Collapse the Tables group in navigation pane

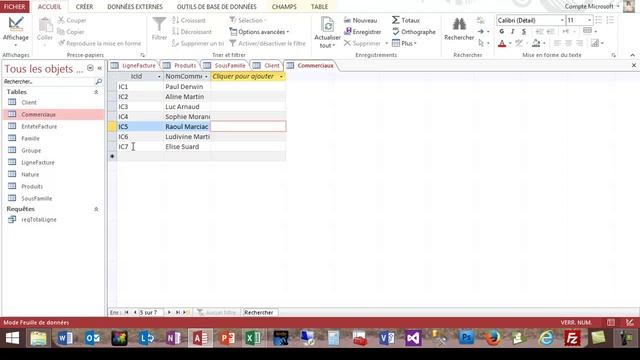[x=96, y=92]
